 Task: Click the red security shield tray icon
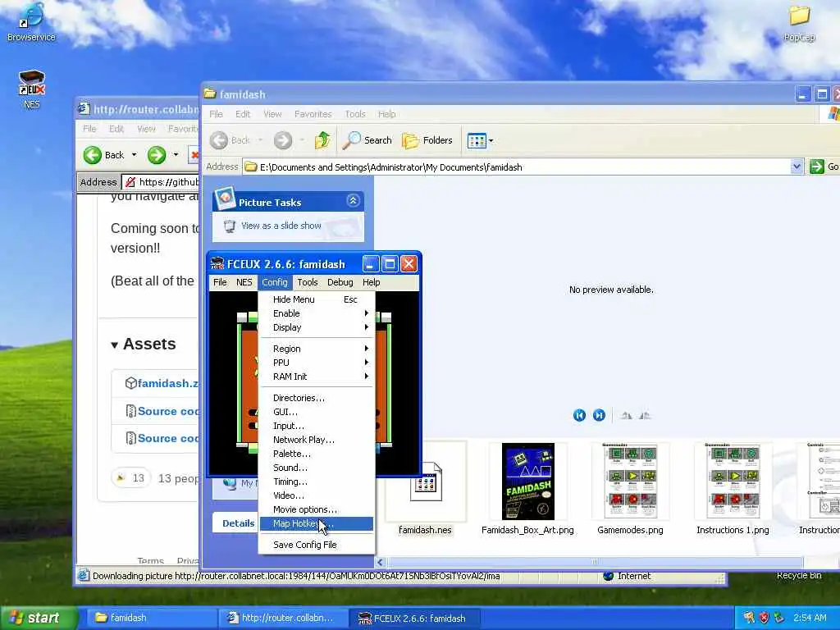coord(764,619)
